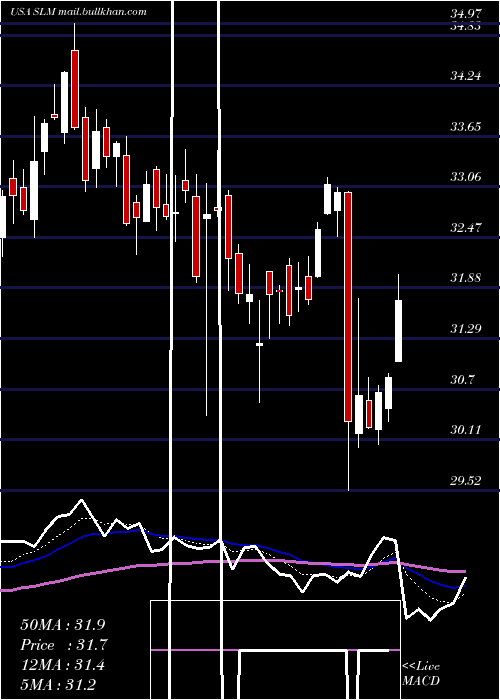The image size is (500, 700).
Task: Select the last white candlestick near 31.88
Action: (398, 331)
